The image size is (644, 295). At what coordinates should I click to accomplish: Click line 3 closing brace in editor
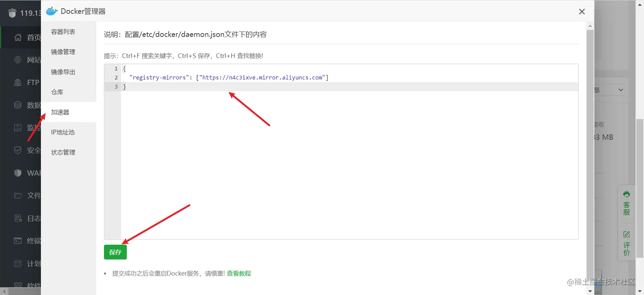[124, 86]
